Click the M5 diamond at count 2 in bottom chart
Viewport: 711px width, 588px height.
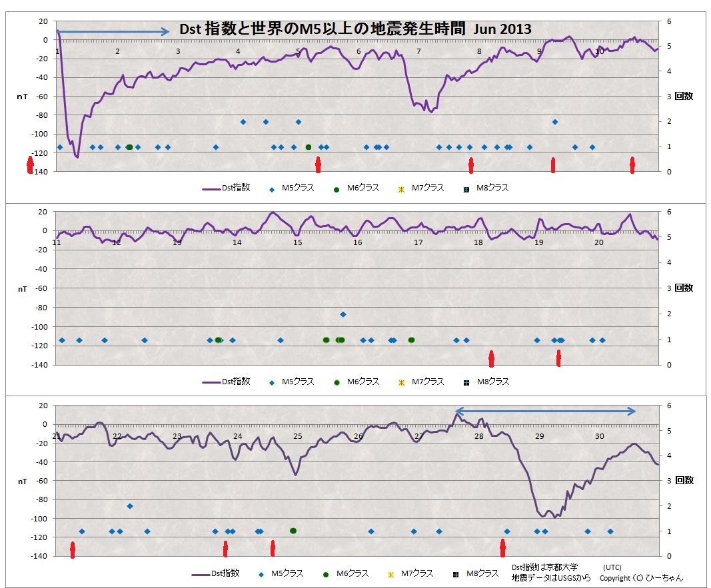click(130, 506)
